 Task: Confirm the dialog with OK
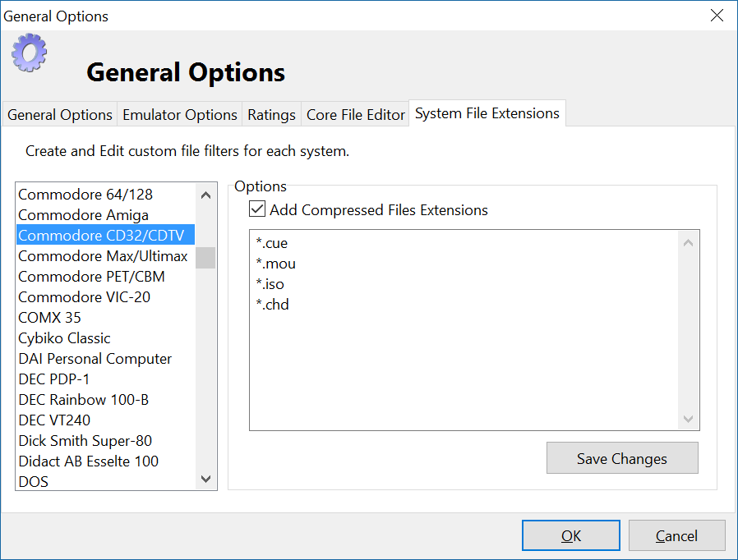(x=571, y=535)
